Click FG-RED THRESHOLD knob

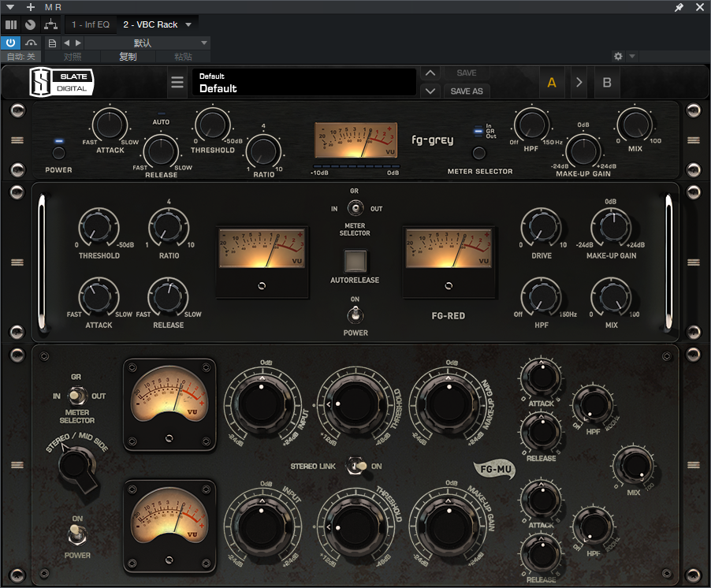pos(99,228)
